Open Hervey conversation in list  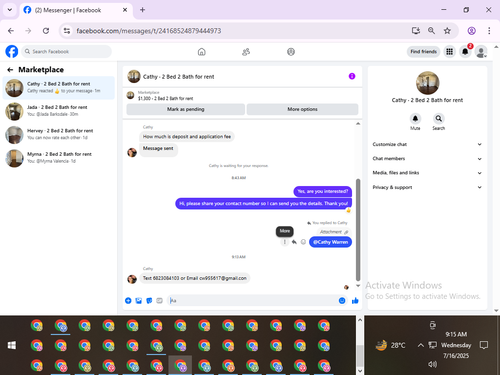pyautogui.click(x=59, y=134)
